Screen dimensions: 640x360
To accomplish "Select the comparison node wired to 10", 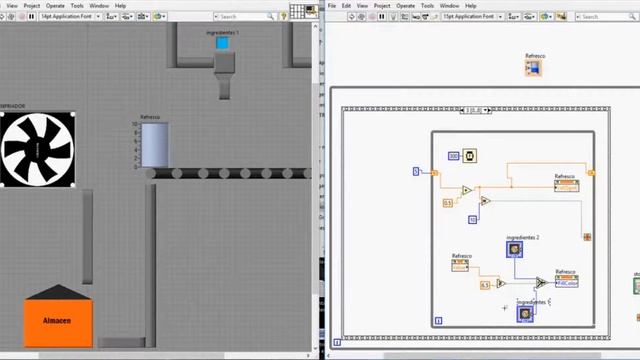I will (x=485, y=201).
